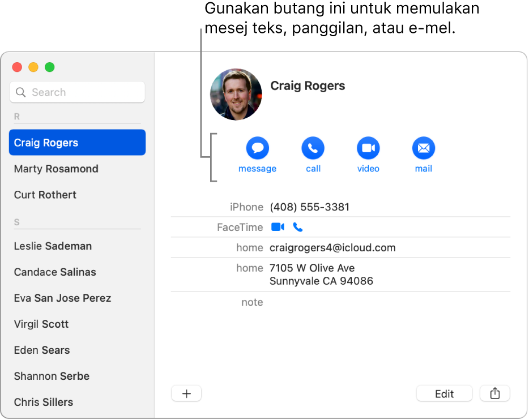Click the plus button to add a contact
Image resolution: width=529 pixels, height=420 pixels.
pos(186,394)
